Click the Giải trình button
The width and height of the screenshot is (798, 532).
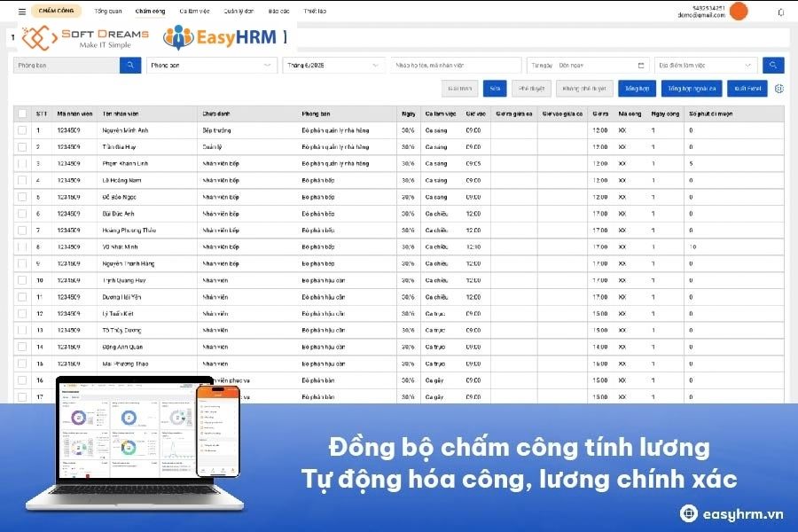click(460, 89)
